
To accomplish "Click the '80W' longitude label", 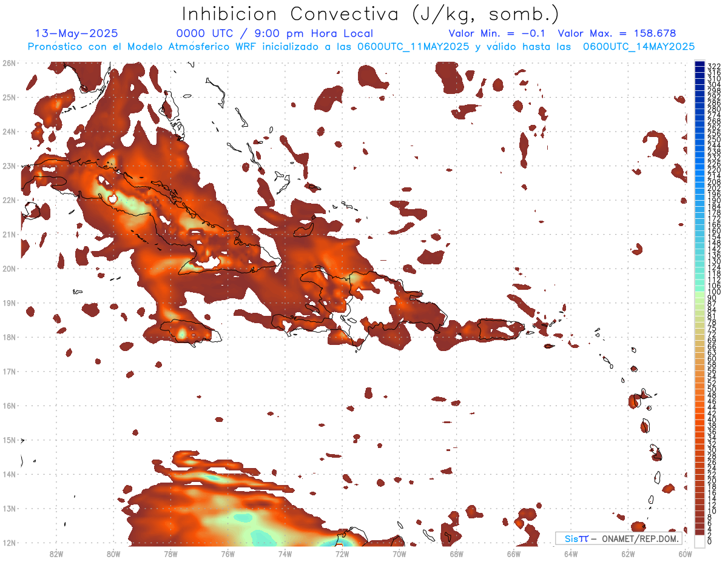I will 113,554.
